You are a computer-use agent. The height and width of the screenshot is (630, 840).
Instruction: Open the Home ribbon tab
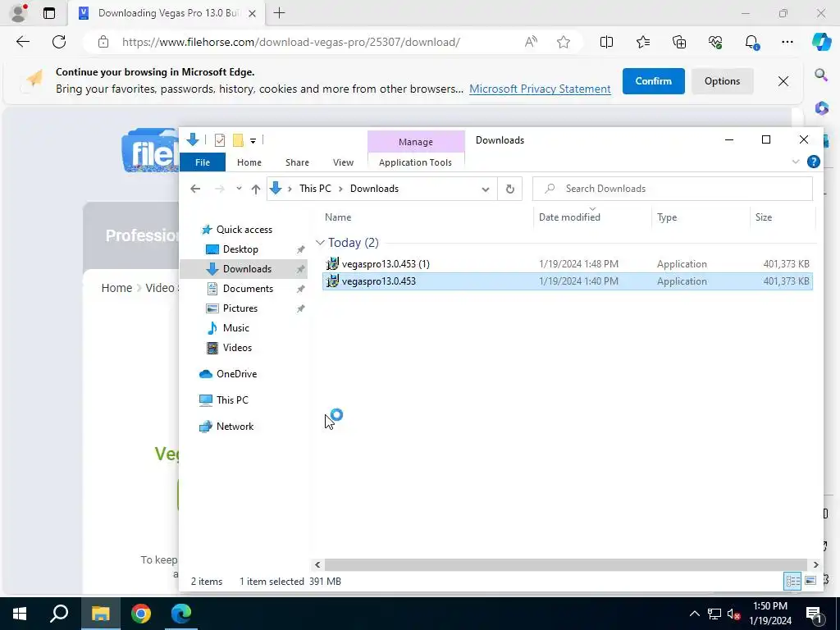click(x=249, y=162)
